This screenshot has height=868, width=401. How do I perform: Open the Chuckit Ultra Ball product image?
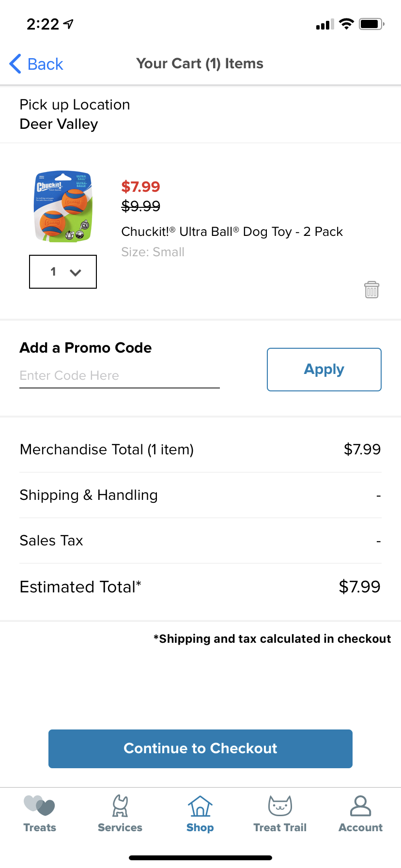[63, 207]
